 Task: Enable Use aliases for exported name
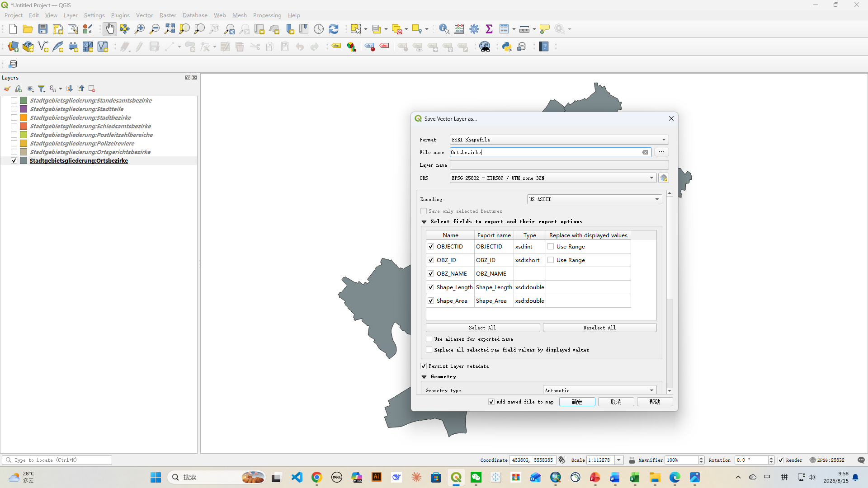[429, 339]
